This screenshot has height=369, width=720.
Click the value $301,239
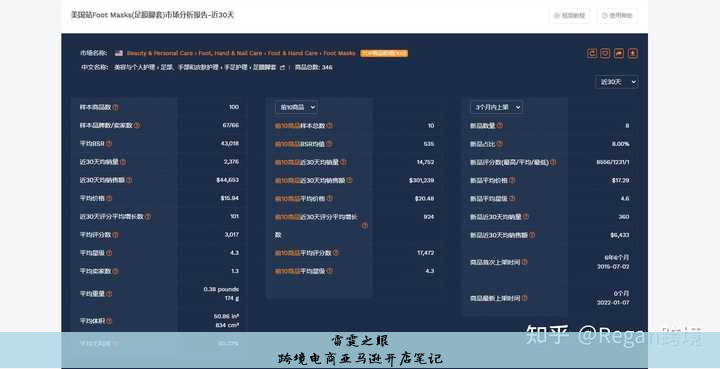coord(422,180)
